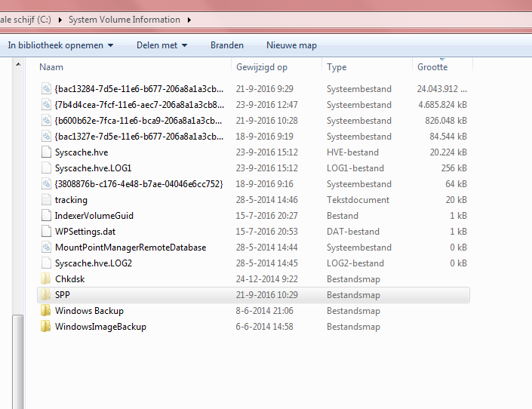Click the 'Nieuwe map' toolbar button

point(291,45)
